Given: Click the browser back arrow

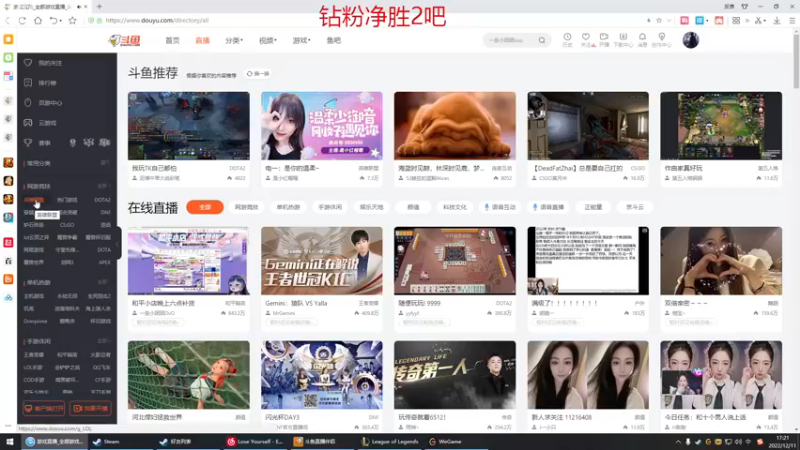Looking at the screenshot, I should tap(7, 20).
